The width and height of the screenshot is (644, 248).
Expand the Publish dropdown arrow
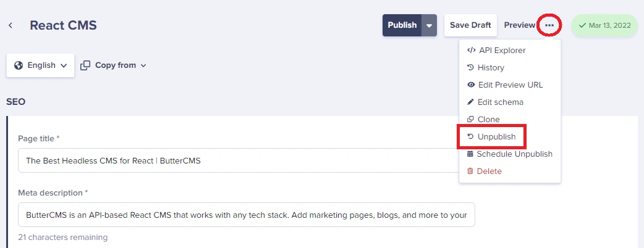(x=429, y=25)
